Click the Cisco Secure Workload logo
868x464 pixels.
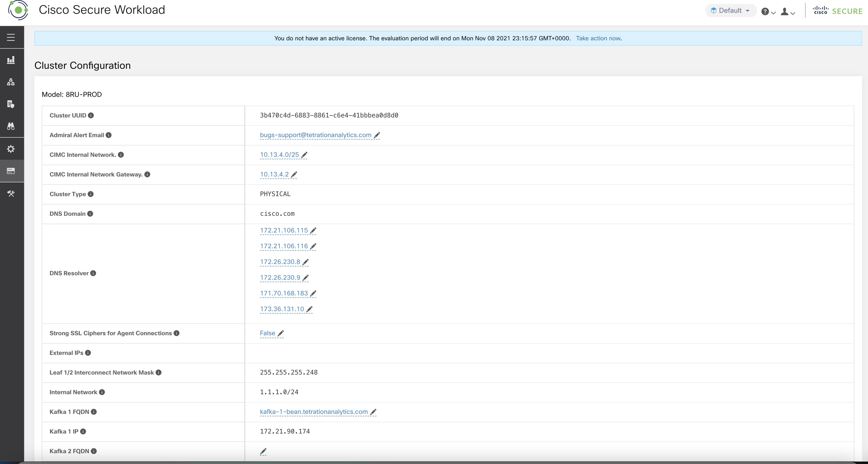coord(18,10)
